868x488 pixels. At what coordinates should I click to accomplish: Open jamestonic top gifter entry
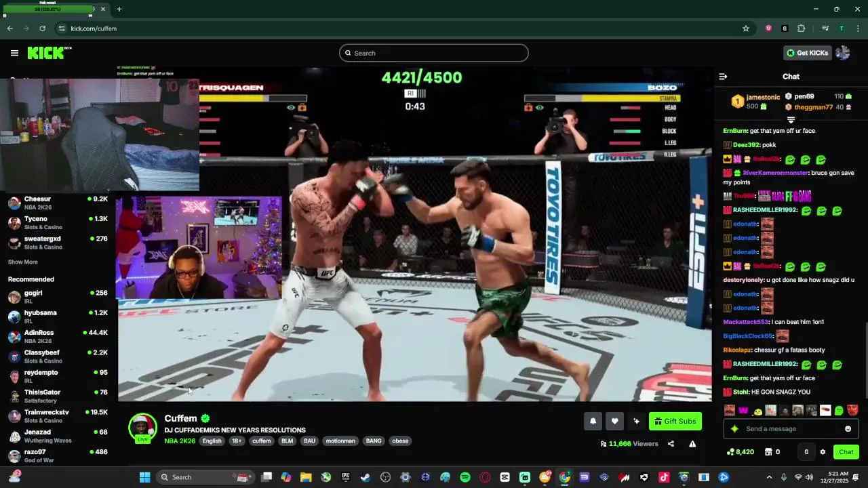[x=755, y=102]
